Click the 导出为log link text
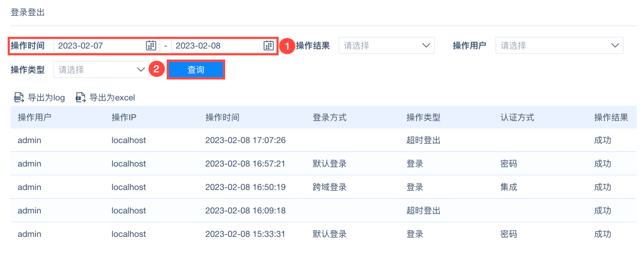Image resolution: width=644 pixels, height=253 pixels. [x=46, y=97]
